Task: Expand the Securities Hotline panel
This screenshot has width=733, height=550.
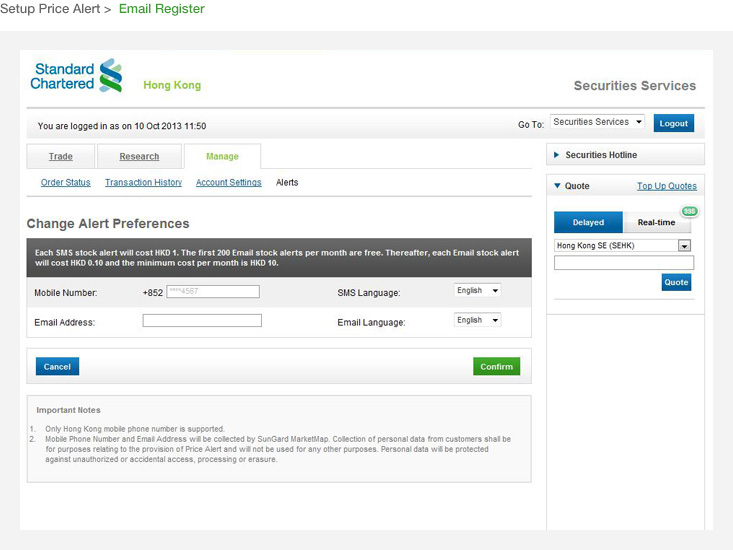Action: tap(625, 155)
